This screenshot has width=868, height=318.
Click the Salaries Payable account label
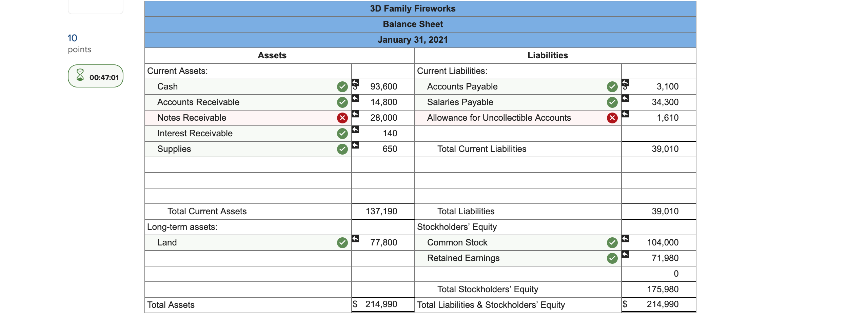coord(460,102)
